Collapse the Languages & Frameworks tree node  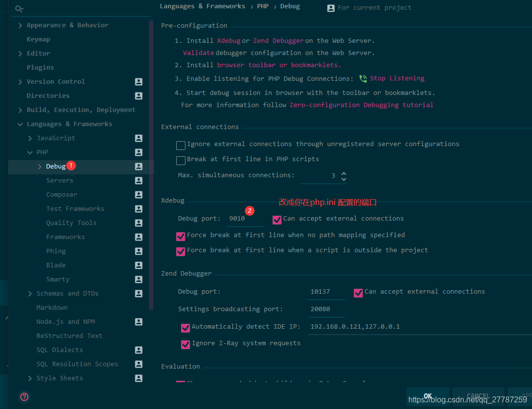(20, 124)
